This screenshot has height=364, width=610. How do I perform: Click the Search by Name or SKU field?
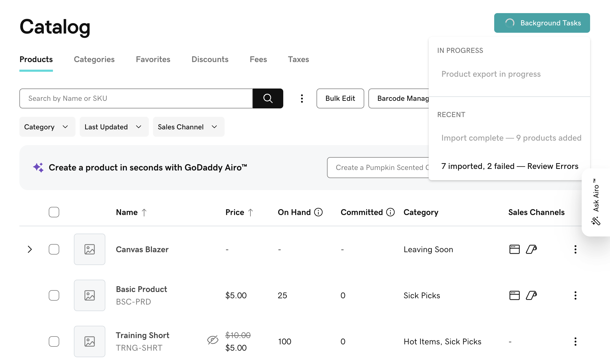click(136, 98)
